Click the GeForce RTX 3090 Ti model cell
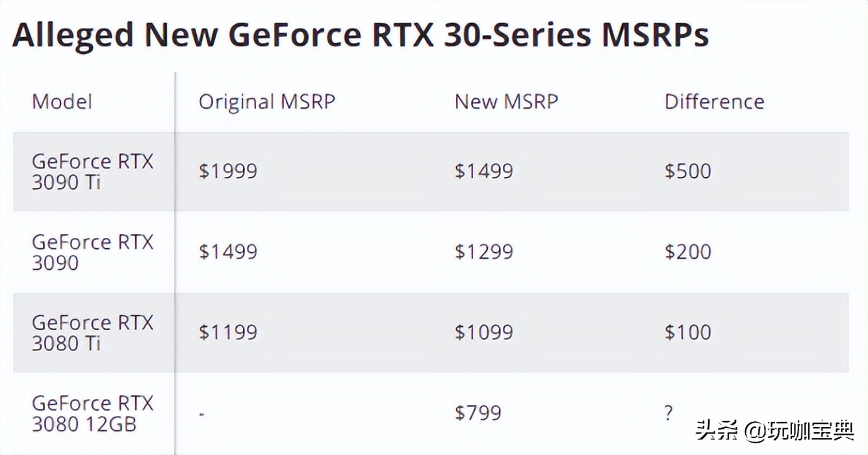This screenshot has height=455, width=868. tap(92, 172)
